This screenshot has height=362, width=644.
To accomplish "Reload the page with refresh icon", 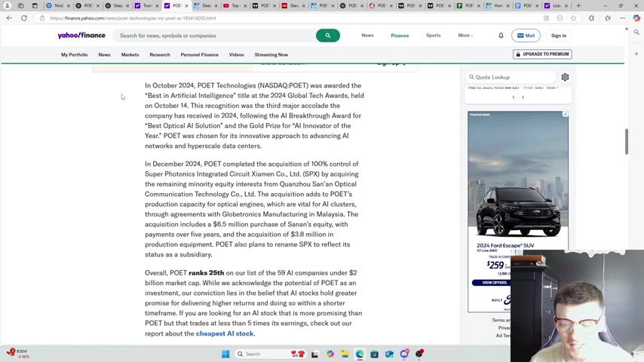I will point(24,18).
